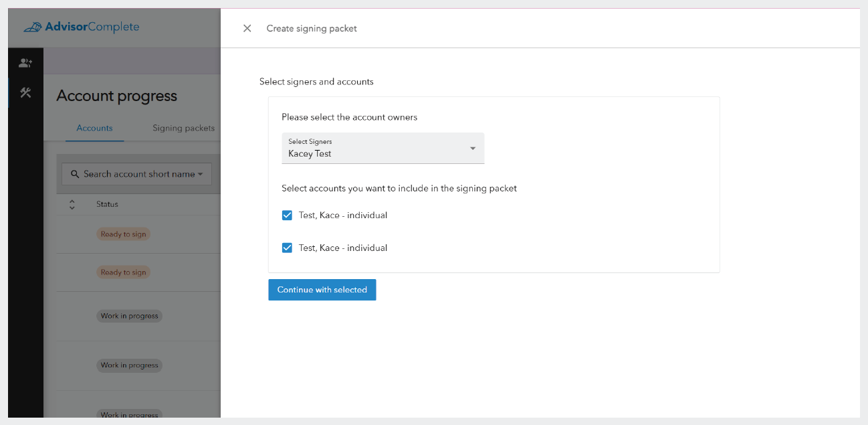
Task: Open the tools wrench-and-hammer sidebar icon
Action: pos(25,92)
